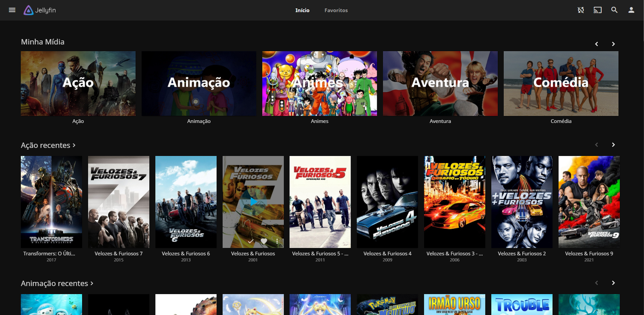Open the Velozes & Furiosos 4 poster
644x315 pixels.
(x=388, y=202)
